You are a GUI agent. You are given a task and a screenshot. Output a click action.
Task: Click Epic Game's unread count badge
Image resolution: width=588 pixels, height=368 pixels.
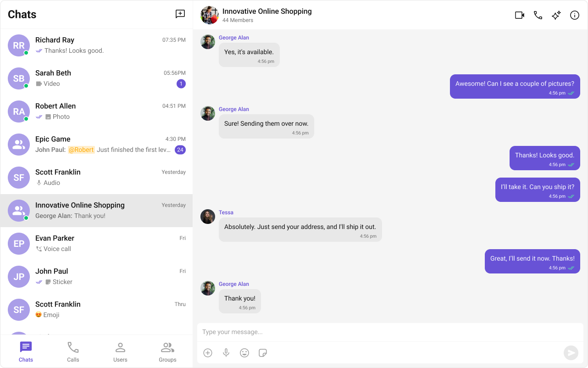click(180, 150)
